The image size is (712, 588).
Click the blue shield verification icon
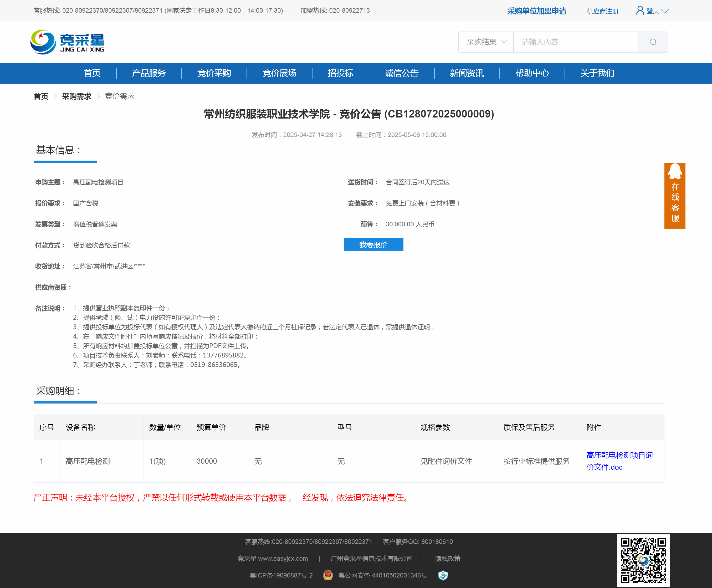pyautogui.click(x=443, y=575)
